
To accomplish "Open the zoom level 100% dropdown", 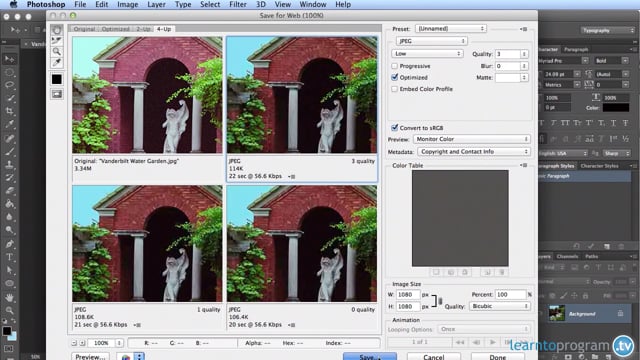I will coord(119,343).
